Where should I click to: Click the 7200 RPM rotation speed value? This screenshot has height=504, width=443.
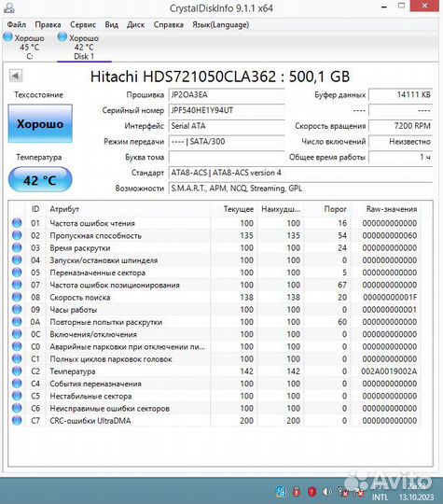click(401, 126)
